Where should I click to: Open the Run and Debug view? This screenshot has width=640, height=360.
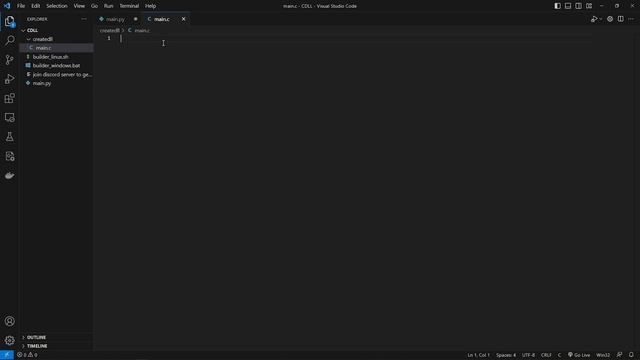pyautogui.click(x=9, y=79)
